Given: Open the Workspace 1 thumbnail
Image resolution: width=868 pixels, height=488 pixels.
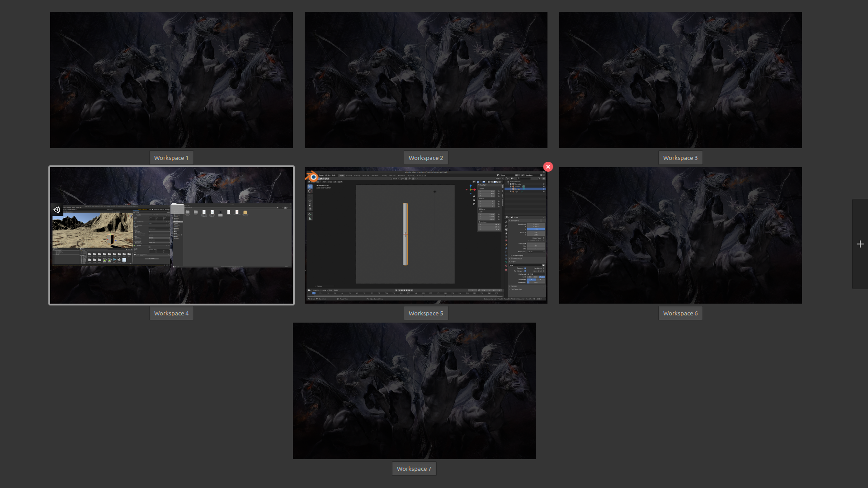Looking at the screenshot, I should (171, 80).
